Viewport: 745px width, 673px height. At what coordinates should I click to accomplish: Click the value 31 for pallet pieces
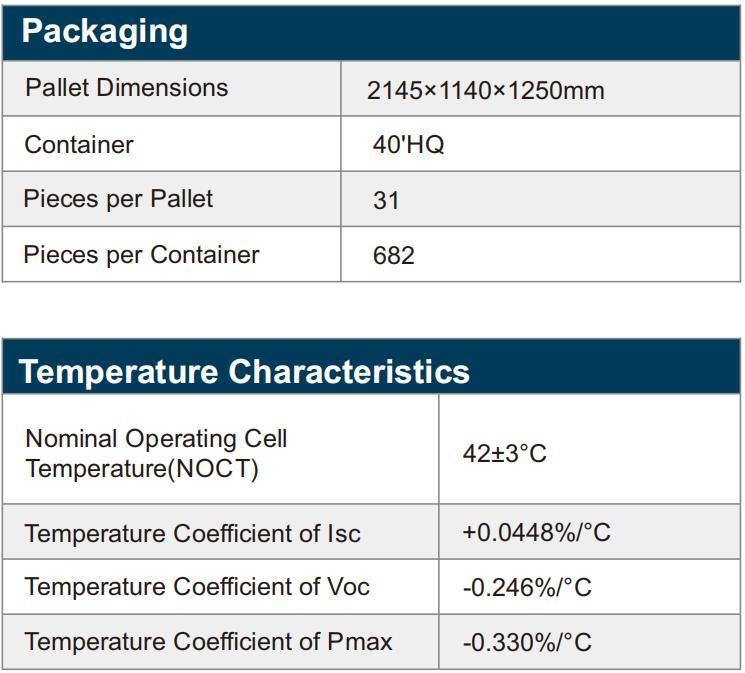(x=386, y=200)
